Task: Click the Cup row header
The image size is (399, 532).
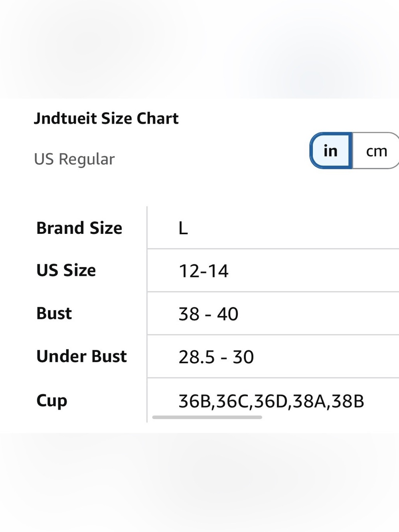Action: pos(51,400)
